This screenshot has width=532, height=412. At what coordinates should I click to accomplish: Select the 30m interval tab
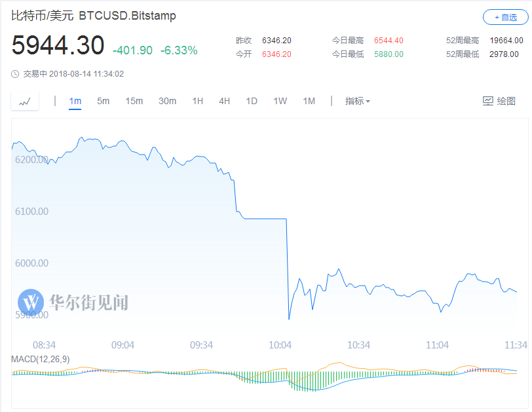pos(167,101)
